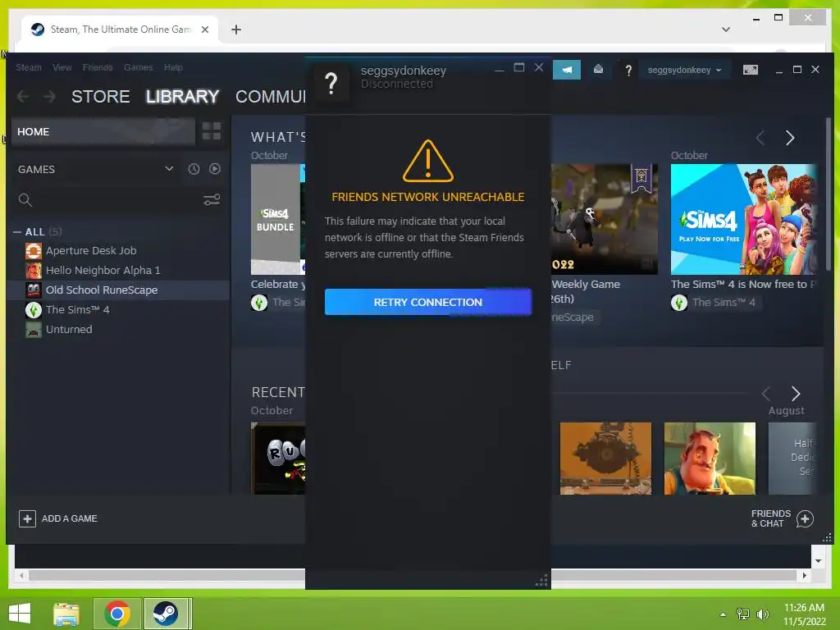Open the Sims 4 Bundle news thumbnail
This screenshot has height=630, width=840.
click(278, 220)
